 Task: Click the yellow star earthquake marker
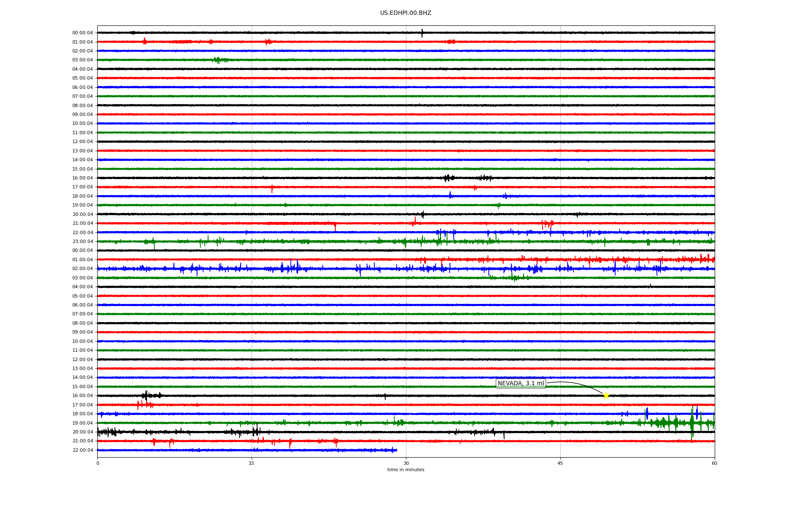[606, 395]
